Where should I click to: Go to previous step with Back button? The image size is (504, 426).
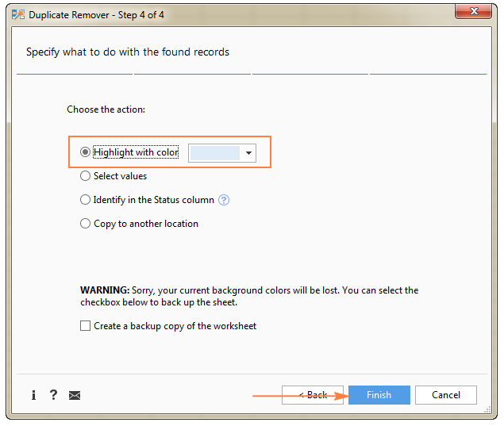313,395
